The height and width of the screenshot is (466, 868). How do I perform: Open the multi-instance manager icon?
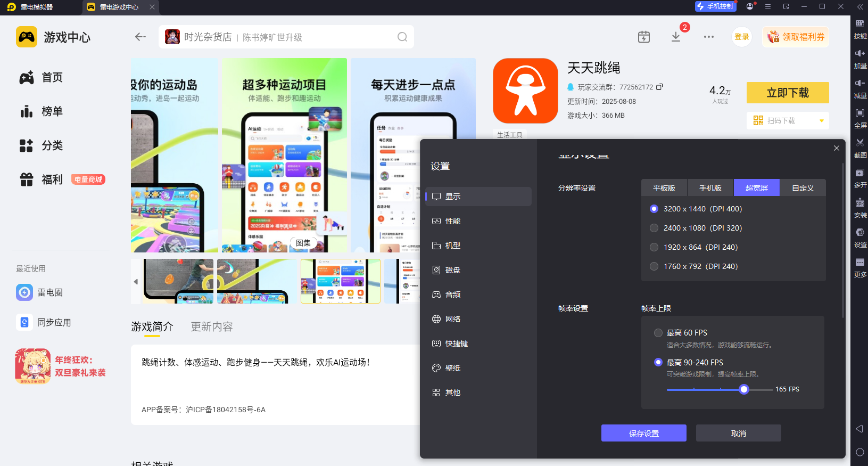860,173
